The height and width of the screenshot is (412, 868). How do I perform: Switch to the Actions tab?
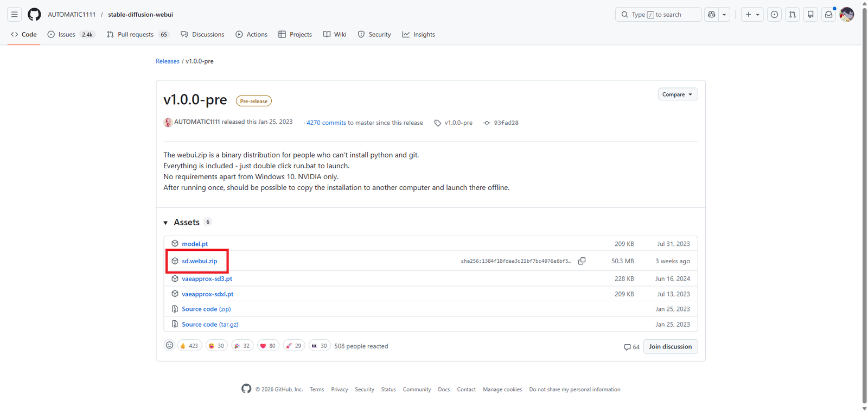coord(252,34)
